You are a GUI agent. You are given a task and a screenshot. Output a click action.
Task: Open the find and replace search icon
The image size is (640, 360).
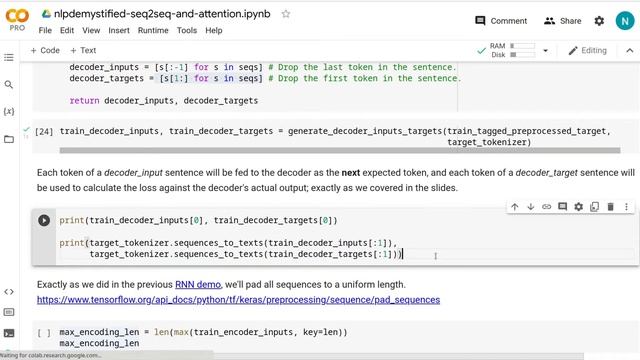9,84
